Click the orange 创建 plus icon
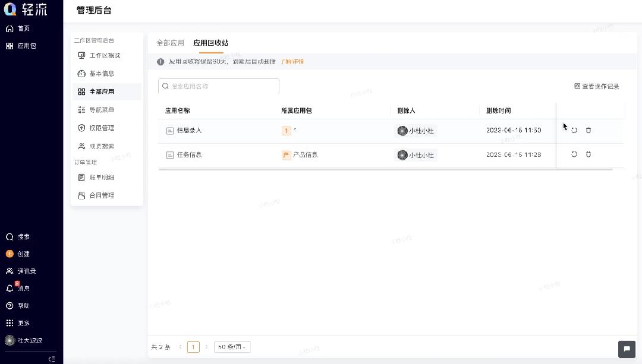This screenshot has height=364, width=642. 9,254
